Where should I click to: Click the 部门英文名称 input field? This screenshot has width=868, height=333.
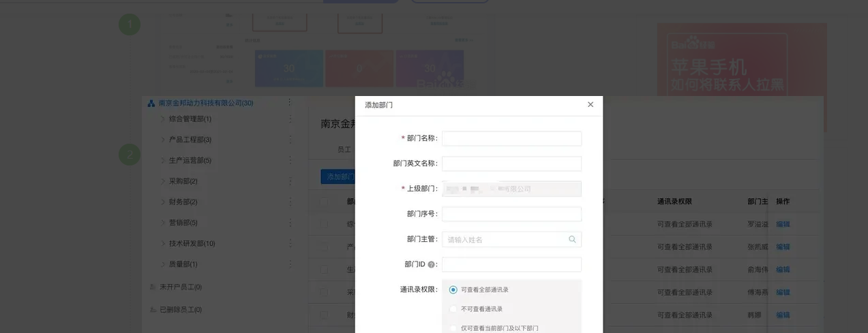coord(511,163)
